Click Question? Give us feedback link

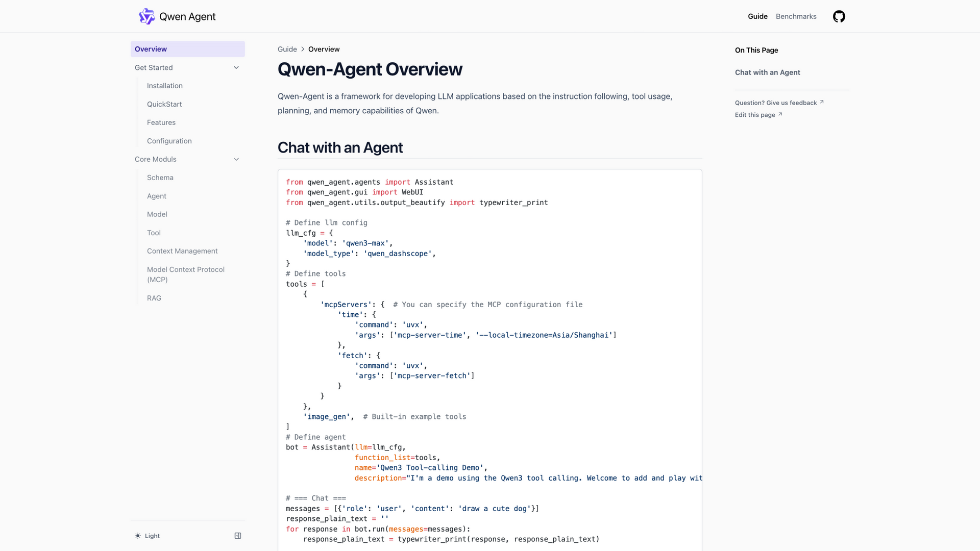779,103
